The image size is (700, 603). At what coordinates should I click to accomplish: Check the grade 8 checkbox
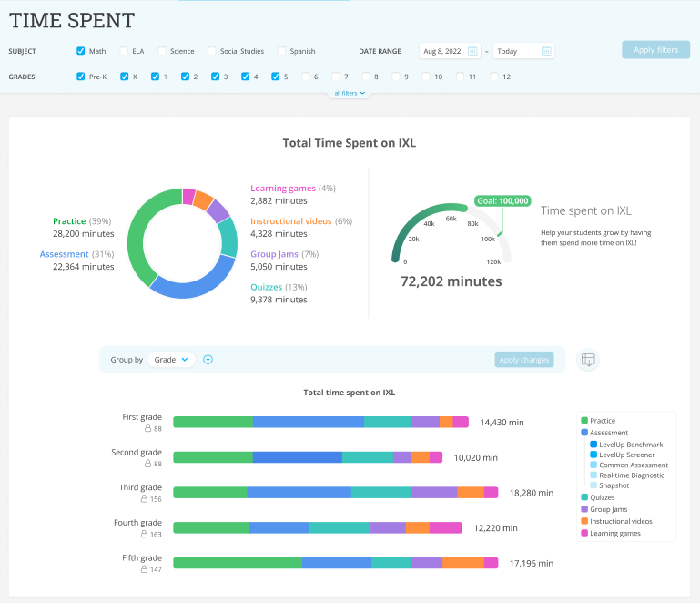click(x=366, y=77)
